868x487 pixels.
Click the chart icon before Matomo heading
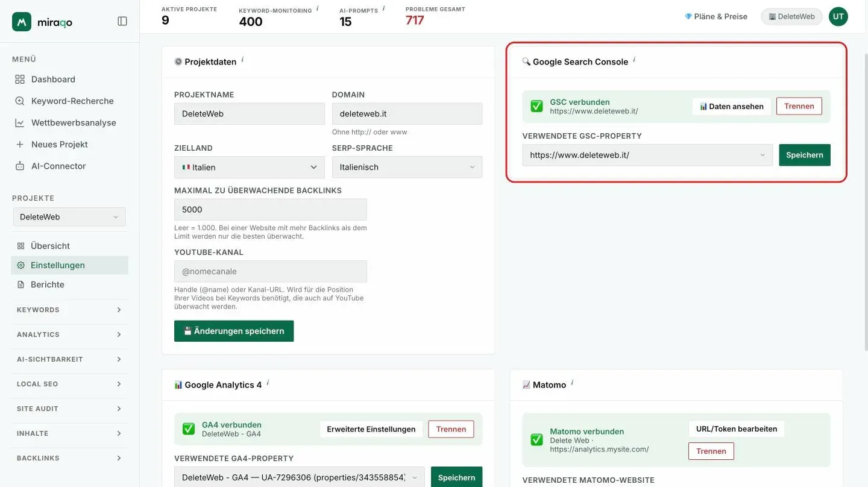click(526, 385)
